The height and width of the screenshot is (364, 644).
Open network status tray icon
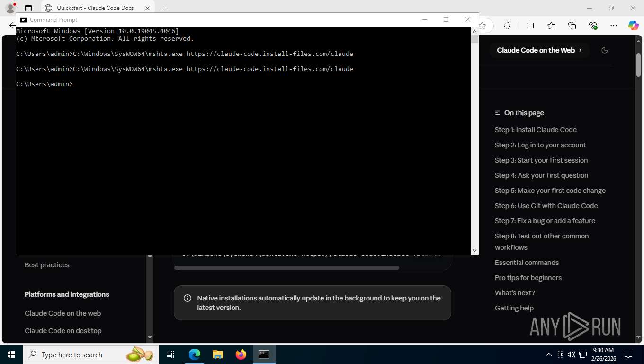(583, 355)
